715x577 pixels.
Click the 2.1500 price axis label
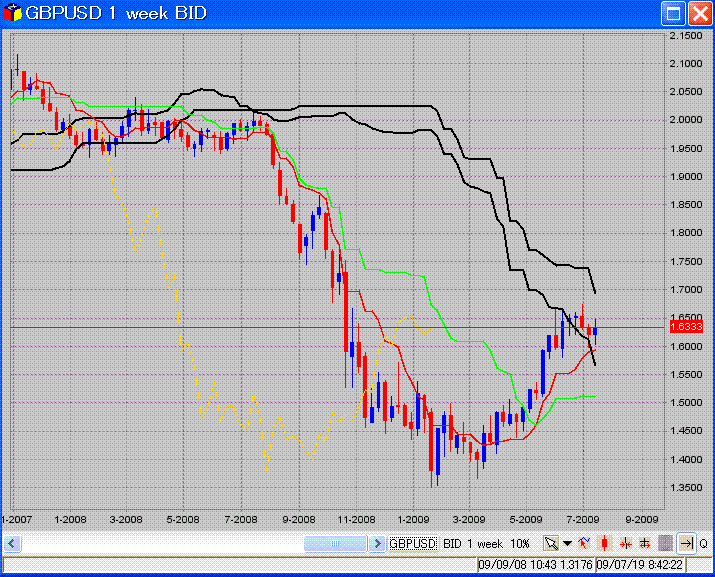pyautogui.click(x=686, y=36)
